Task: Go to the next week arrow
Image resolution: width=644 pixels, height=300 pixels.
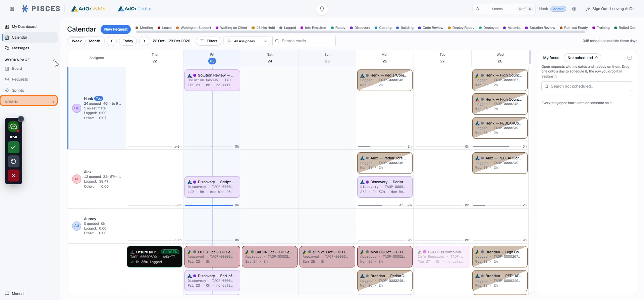Action: pos(144,41)
